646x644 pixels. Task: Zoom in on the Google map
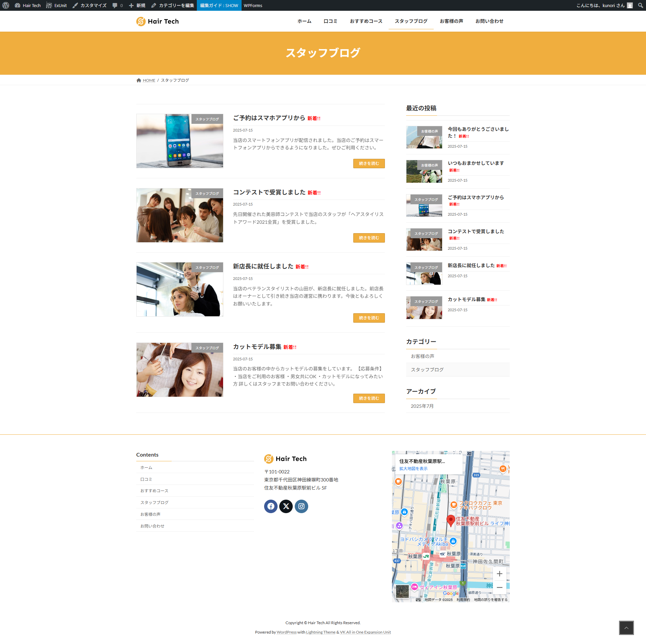(499, 574)
